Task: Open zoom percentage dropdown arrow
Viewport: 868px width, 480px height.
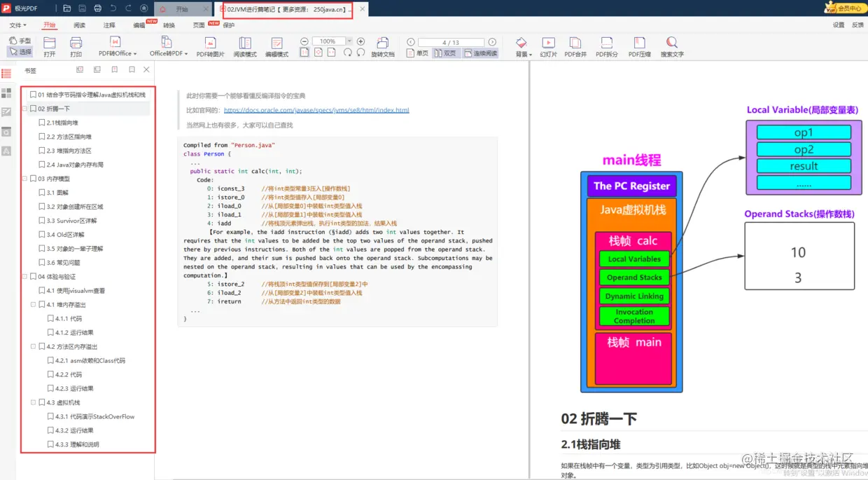Action: click(349, 41)
